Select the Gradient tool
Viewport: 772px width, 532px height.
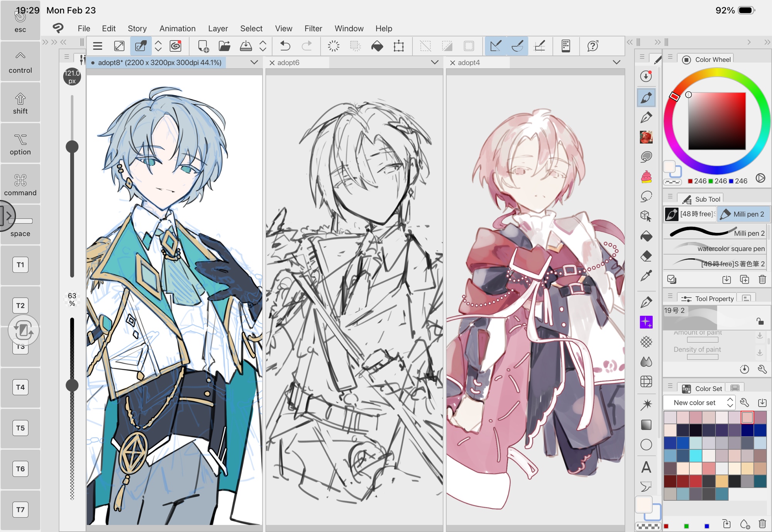point(646,425)
